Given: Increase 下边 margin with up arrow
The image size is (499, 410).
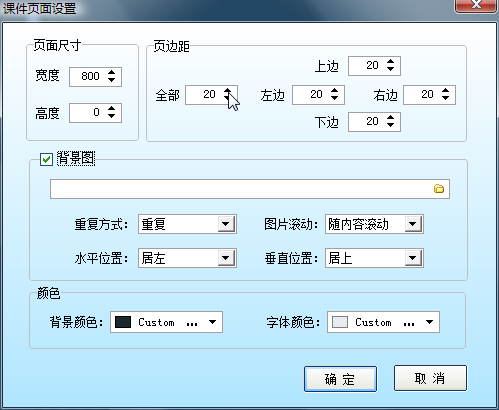Looking at the screenshot, I should 390,117.
